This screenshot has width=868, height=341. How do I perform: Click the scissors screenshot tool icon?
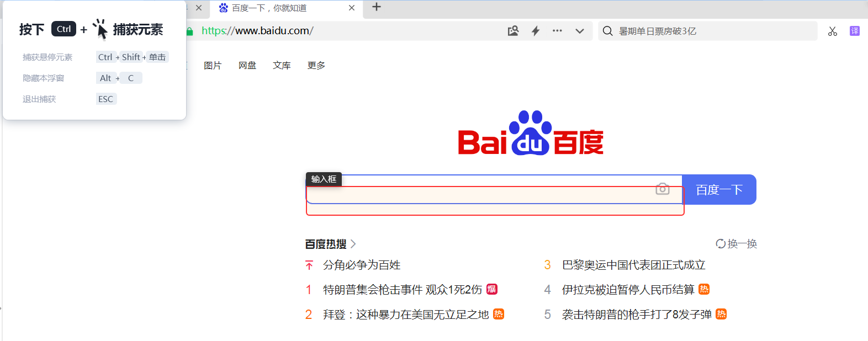tap(833, 31)
